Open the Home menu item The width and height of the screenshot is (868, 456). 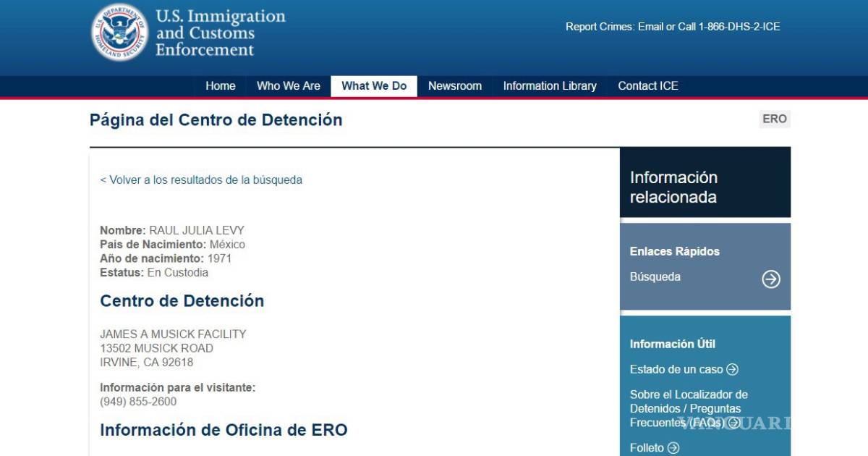(221, 86)
